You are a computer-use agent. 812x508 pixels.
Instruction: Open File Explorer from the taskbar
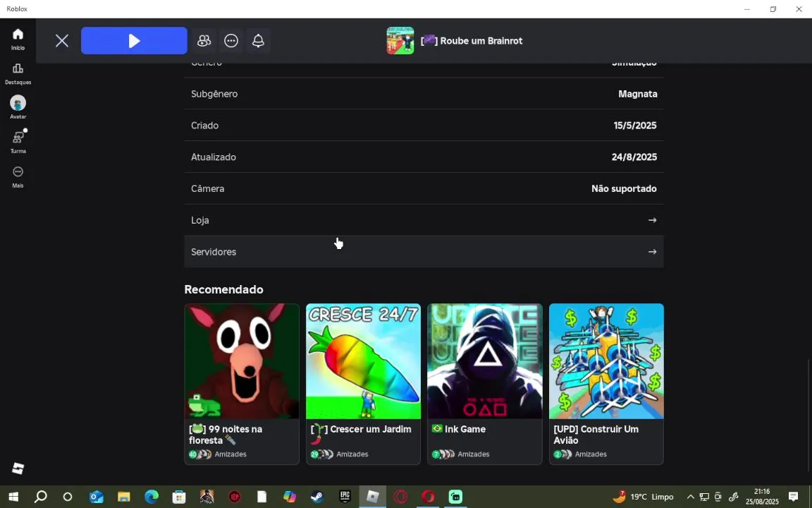coord(124,497)
